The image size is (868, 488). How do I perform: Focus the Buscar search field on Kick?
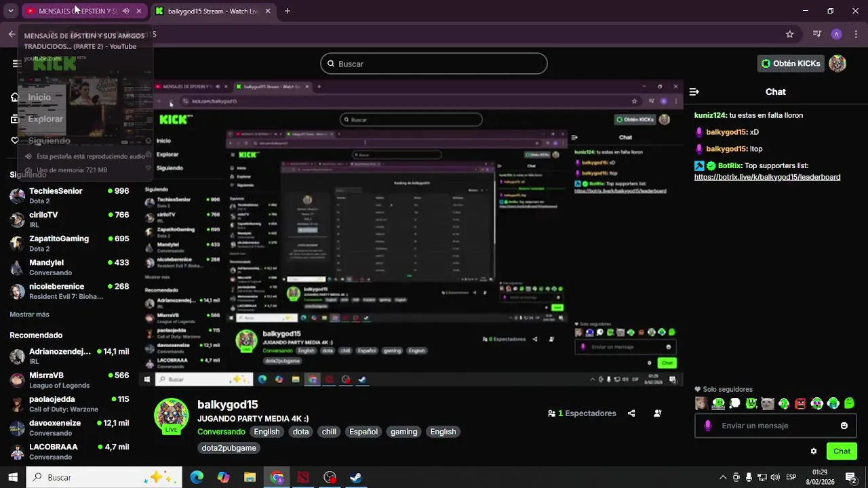(434, 64)
